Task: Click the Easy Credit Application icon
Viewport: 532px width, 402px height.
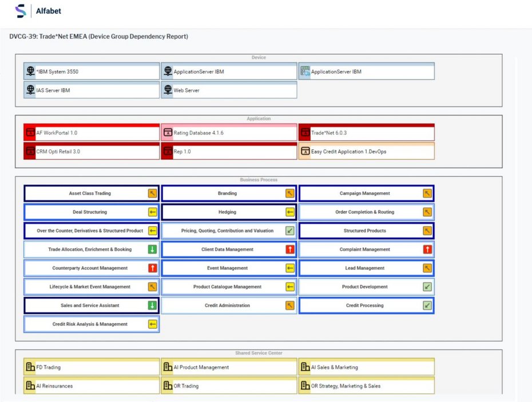Action: click(x=305, y=151)
